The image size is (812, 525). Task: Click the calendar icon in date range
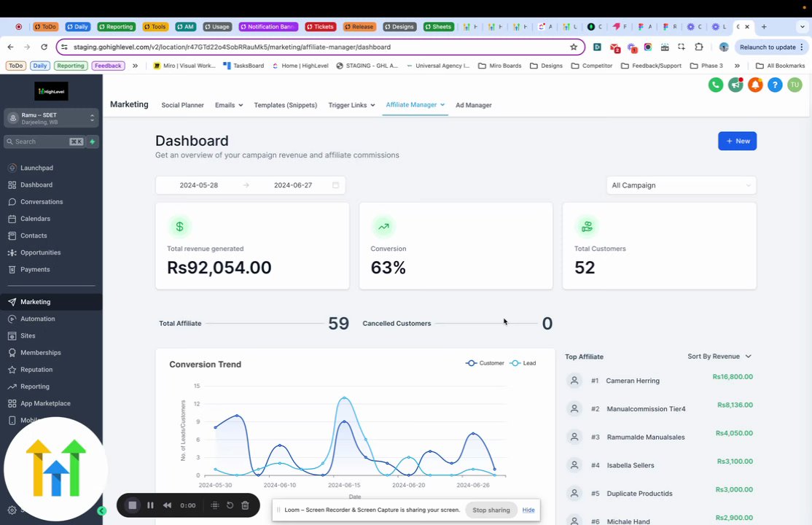335,185
